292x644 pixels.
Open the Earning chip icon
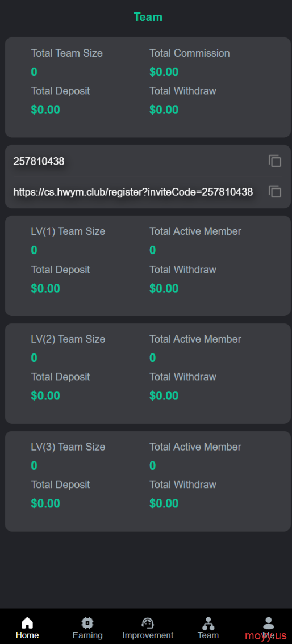[x=87, y=623]
